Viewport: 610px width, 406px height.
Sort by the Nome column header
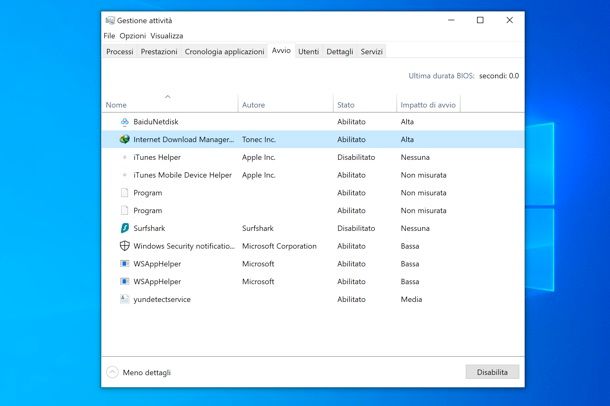pyautogui.click(x=116, y=105)
